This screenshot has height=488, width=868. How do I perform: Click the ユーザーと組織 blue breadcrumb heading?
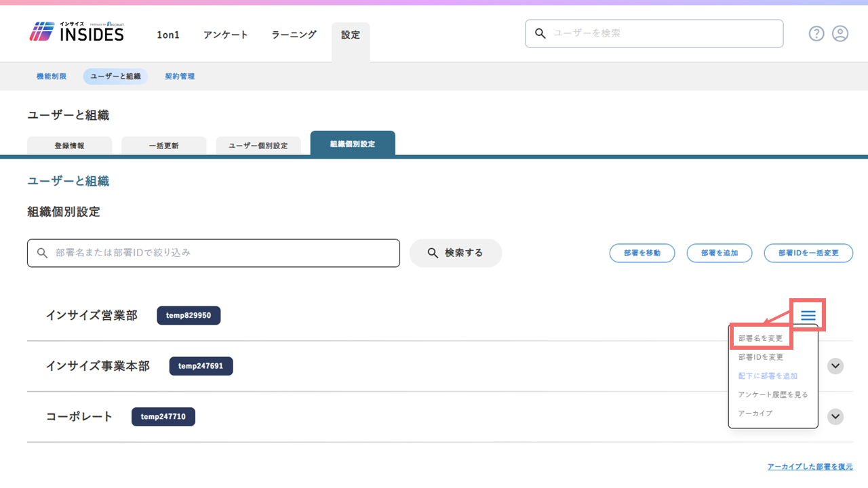coord(68,181)
